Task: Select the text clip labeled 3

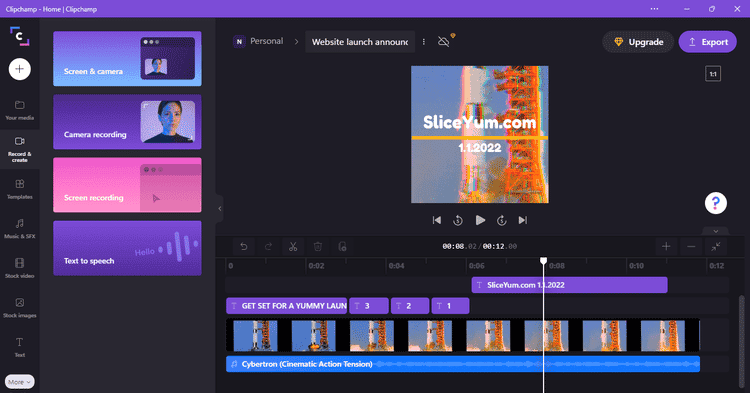Action: (369, 306)
